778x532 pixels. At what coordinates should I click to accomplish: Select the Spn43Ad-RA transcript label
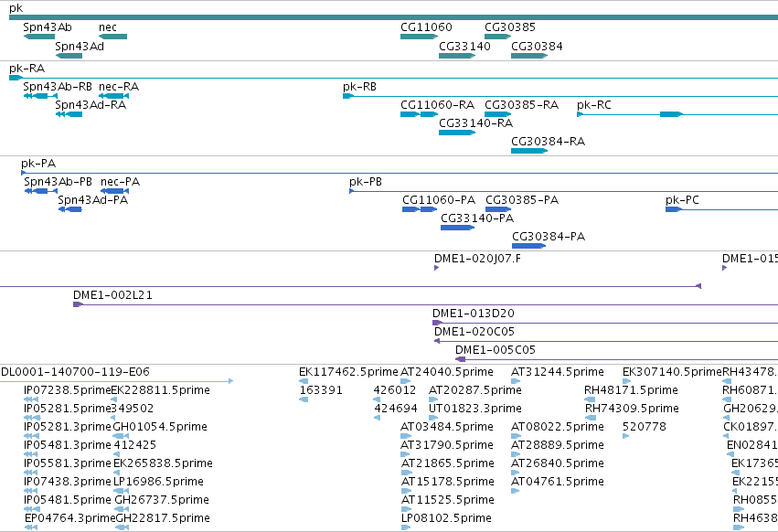[x=91, y=105]
